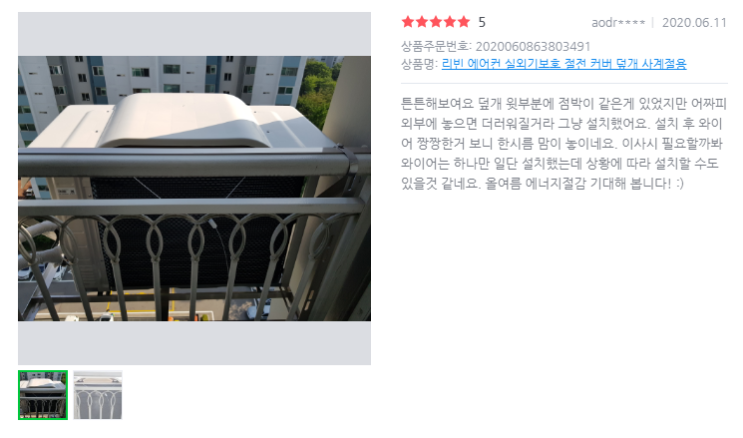
Task: Select the first green-bordered thumbnail
Action: pos(43,395)
